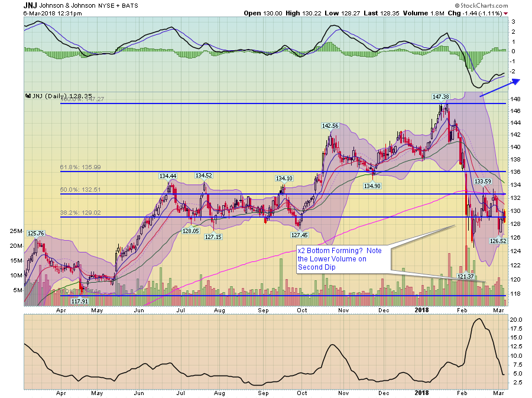Click the 25M volume axis label
This screenshot has height=398, width=532.
16,231
